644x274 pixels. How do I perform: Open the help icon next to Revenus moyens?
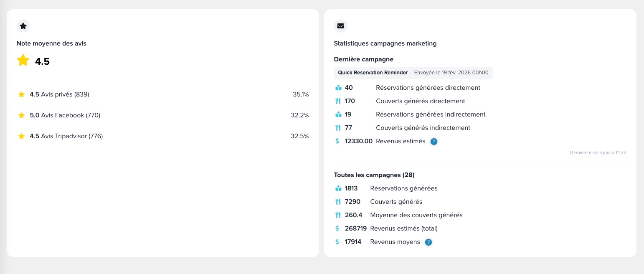(x=428, y=242)
